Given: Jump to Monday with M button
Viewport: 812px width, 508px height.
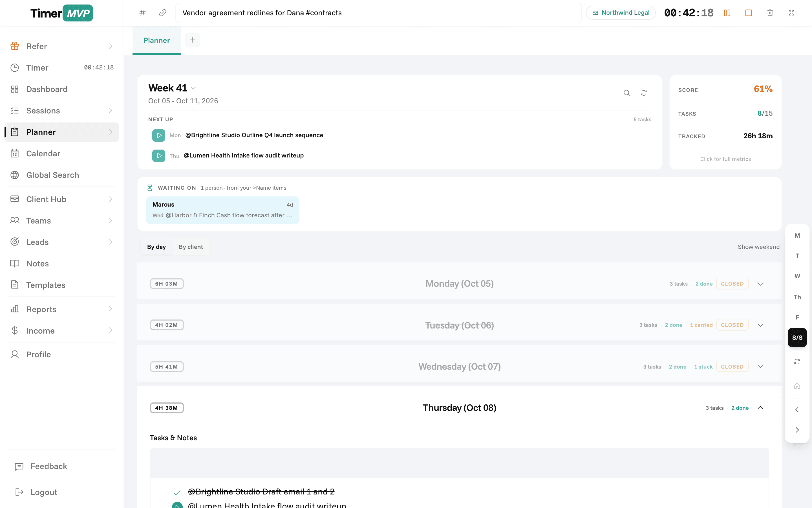Looking at the screenshot, I should pos(797,236).
